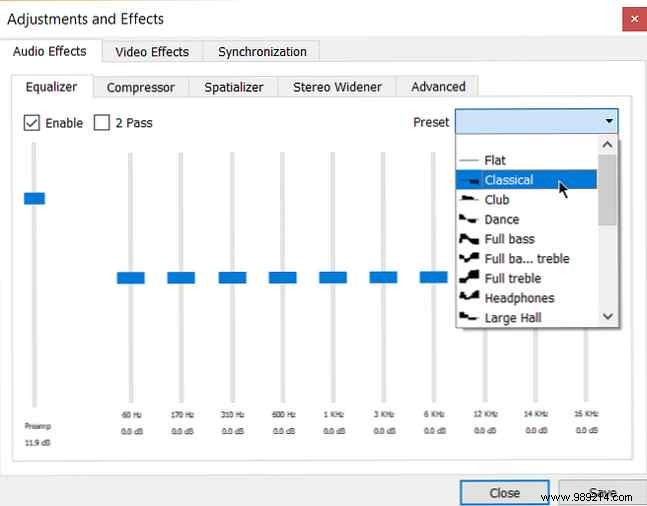The height and width of the screenshot is (506, 647).
Task: Click the Preamp slider handle
Action: (x=34, y=198)
